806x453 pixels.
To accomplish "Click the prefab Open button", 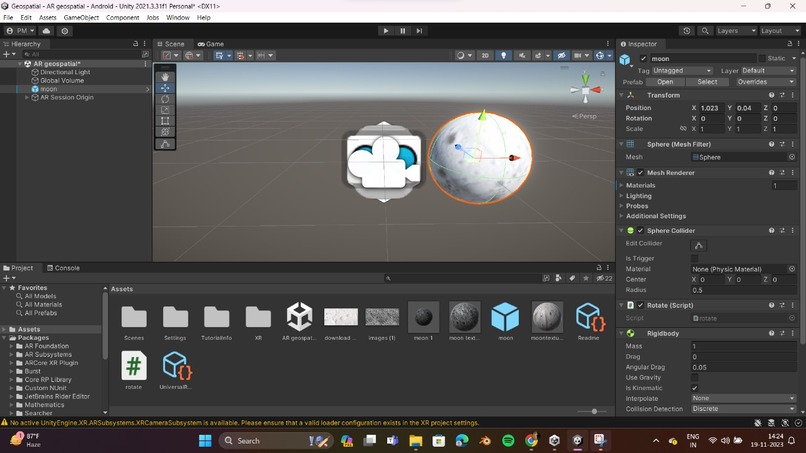I will (665, 82).
